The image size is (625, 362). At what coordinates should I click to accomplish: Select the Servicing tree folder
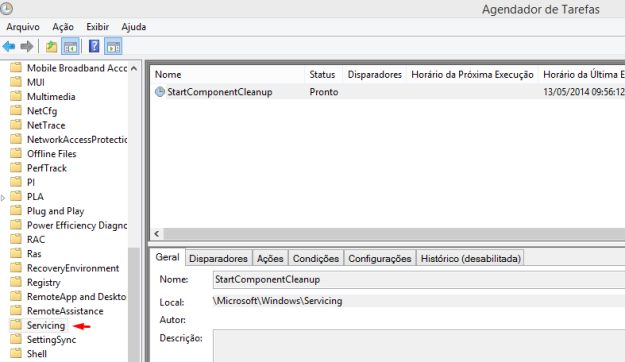[x=46, y=325]
